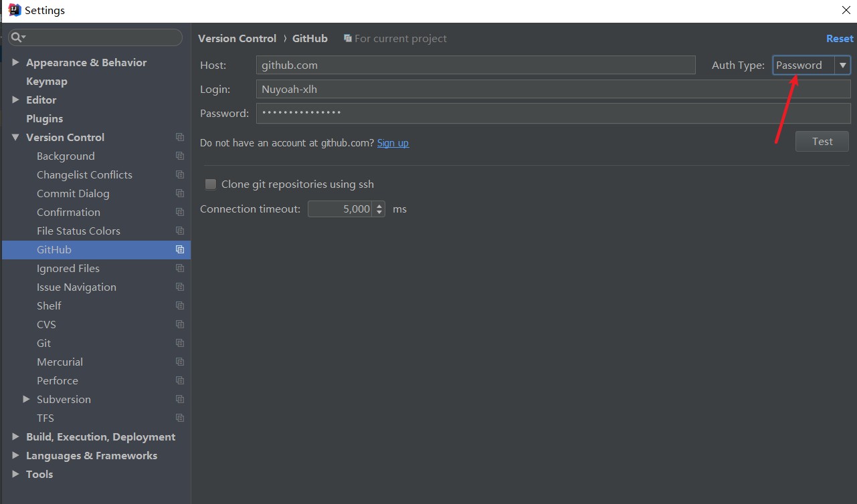The height and width of the screenshot is (504, 857).
Task: Click the project-level icon beside Changelist Conflicts
Action: click(180, 174)
